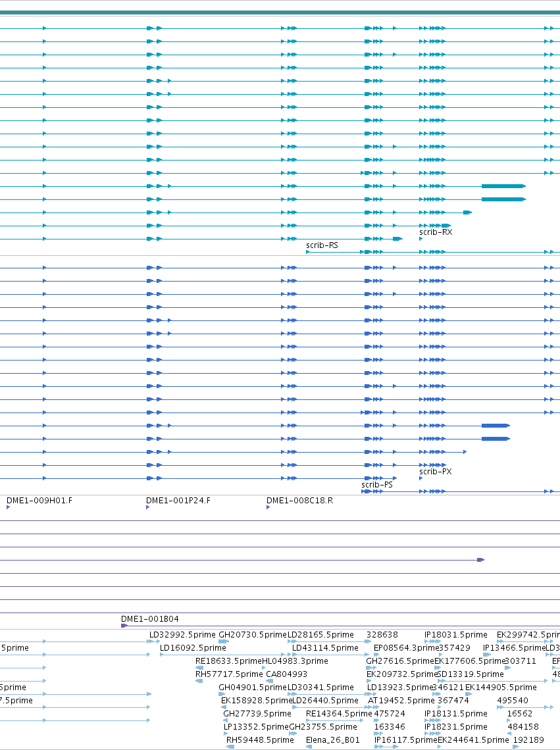Select the IP16117.5prime EST label

point(406,740)
